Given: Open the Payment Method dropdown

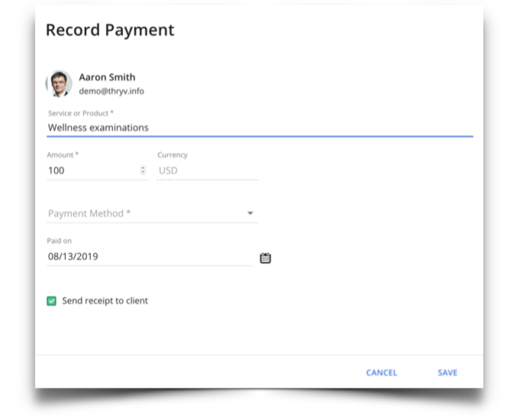Looking at the screenshot, I should (153, 213).
